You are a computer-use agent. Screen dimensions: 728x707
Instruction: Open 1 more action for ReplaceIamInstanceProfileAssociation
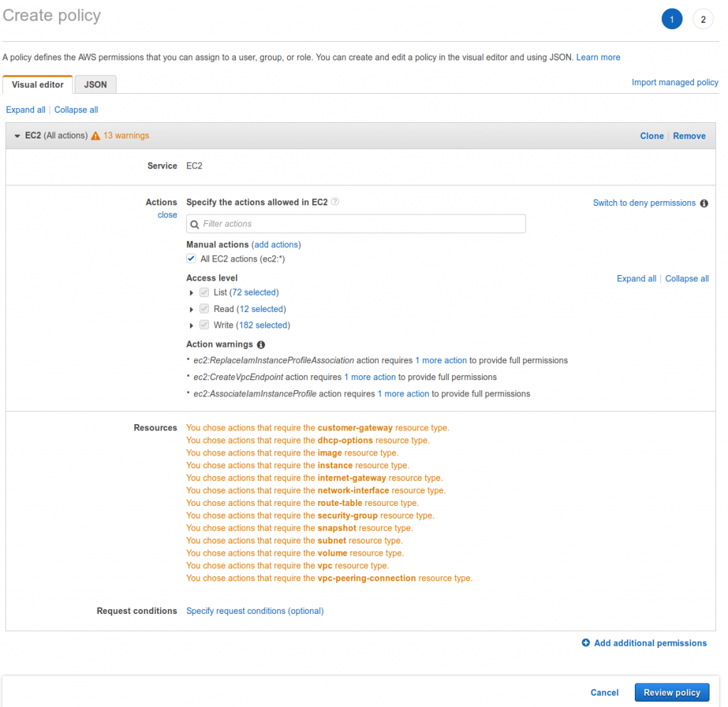(x=441, y=360)
